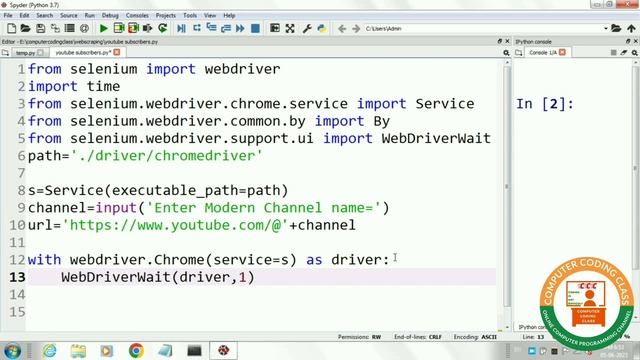Open the PYTHONPATH manager Python icon

coord(322,28)
